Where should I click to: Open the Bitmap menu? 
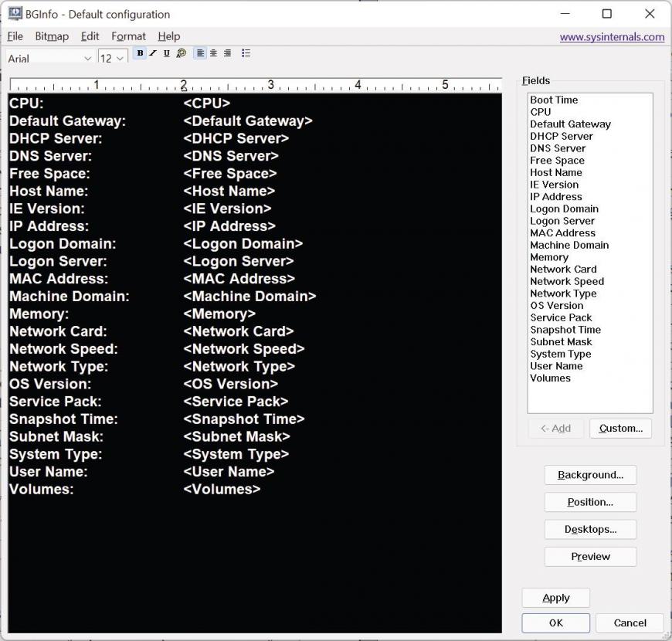point(52,36)
